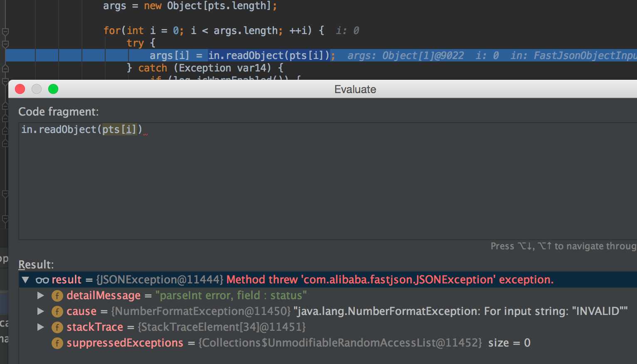Click the inline hint 'in: FastJsonObjectInpu'
The height and width of the screenshot is (364, 637).
(574, 56)
